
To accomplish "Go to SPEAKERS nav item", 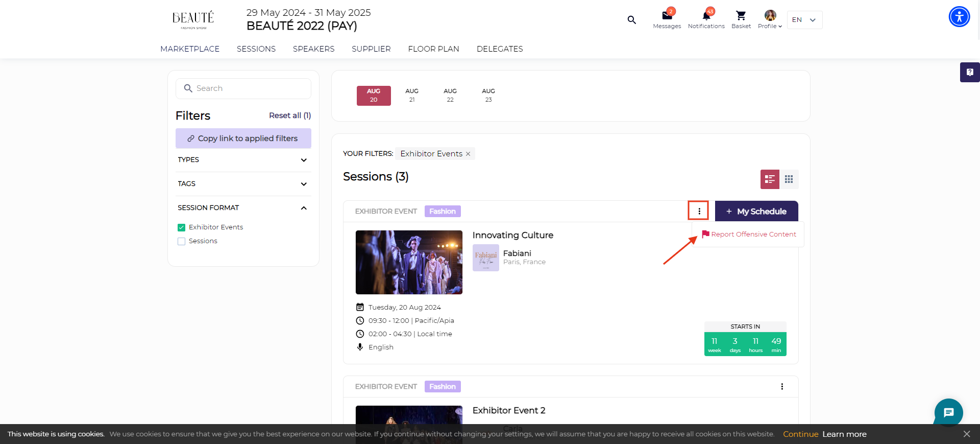I will [x=314, y=49].
